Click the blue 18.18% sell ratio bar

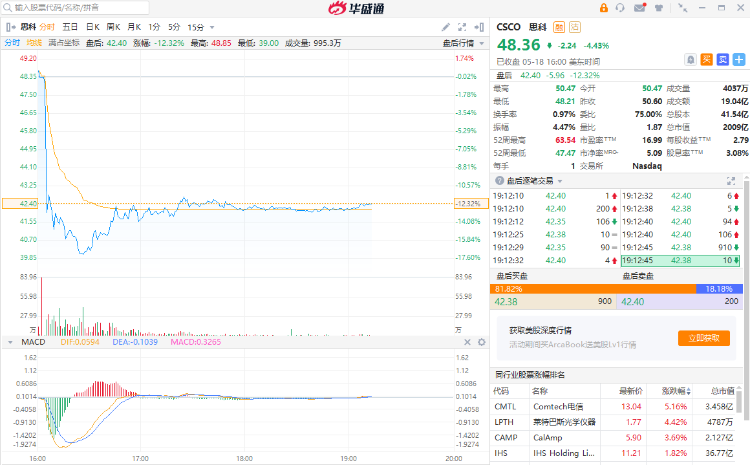point(719,289)
